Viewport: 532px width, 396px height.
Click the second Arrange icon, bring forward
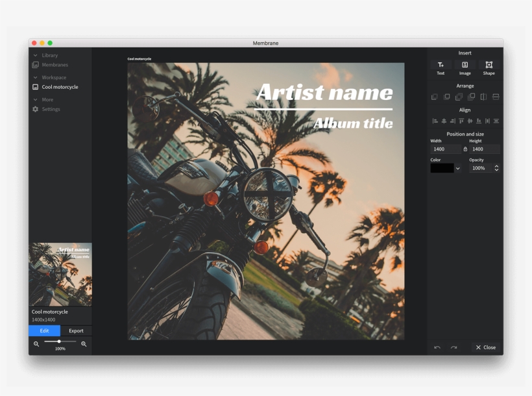click(x=447, y=97)
